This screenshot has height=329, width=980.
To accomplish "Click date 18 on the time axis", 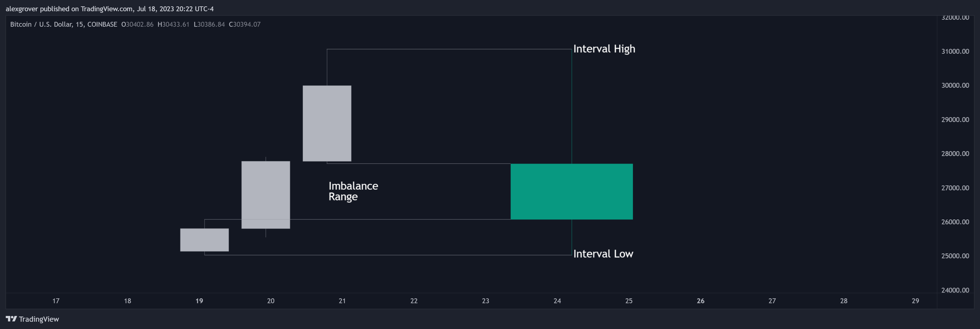I will [127, 301].
